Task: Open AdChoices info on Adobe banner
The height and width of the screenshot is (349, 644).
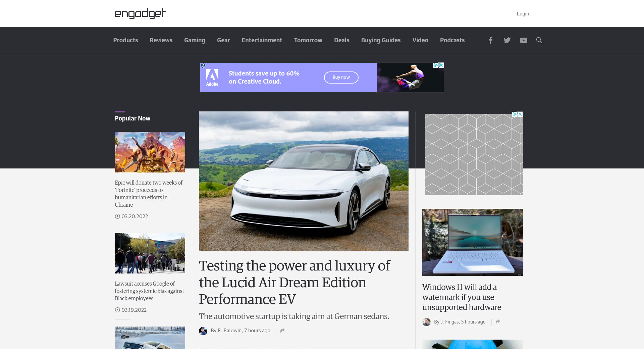Action: pos(436,65)
